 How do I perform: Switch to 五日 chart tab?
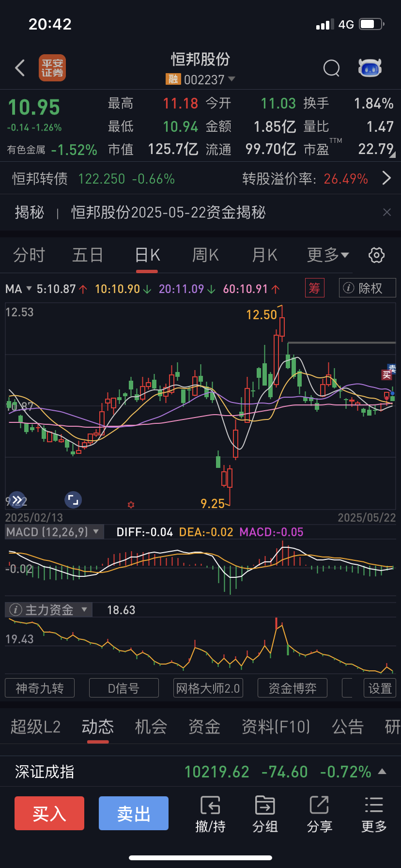coord(88,255)
